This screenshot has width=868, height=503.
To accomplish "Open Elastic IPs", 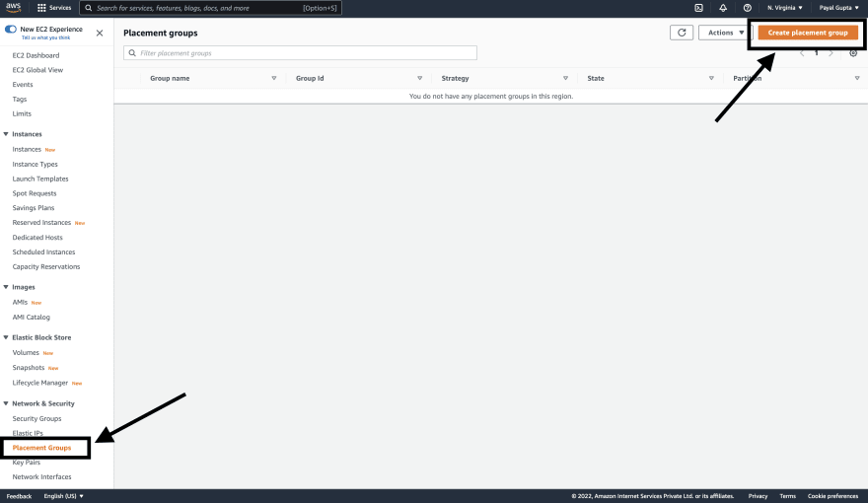I will pyautogui.click(x=28, y=433).
